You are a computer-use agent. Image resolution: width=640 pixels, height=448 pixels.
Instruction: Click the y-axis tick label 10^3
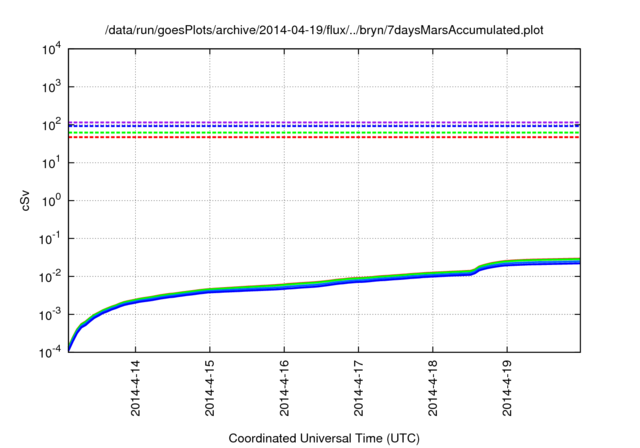pyautogui.click(x=51, y=87)
